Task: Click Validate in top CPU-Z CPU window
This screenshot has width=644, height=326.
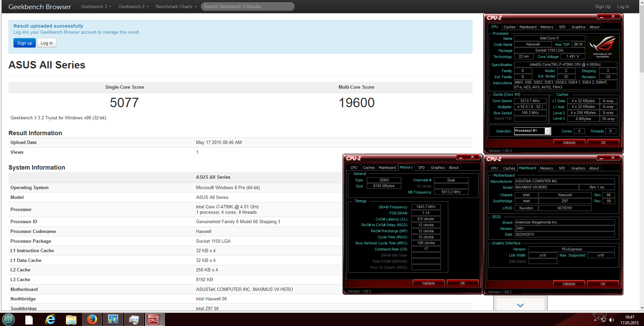Action: click(569, 143)
